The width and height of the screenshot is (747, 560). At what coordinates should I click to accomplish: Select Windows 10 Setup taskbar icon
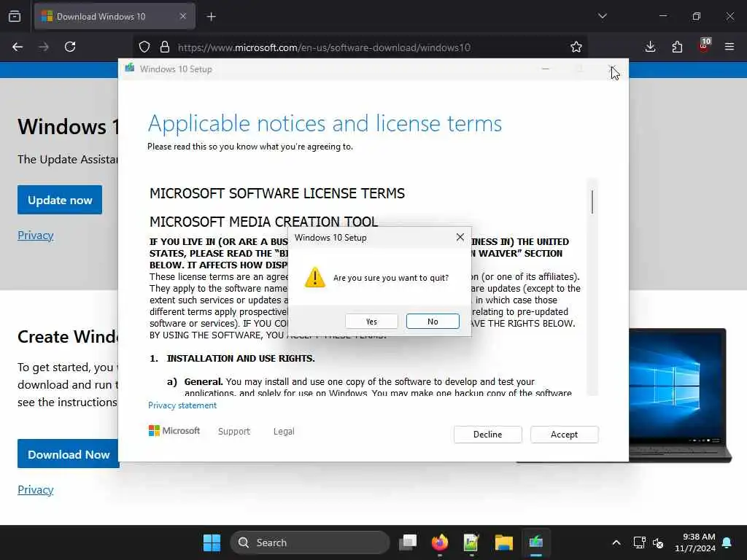tap(536, 542)
